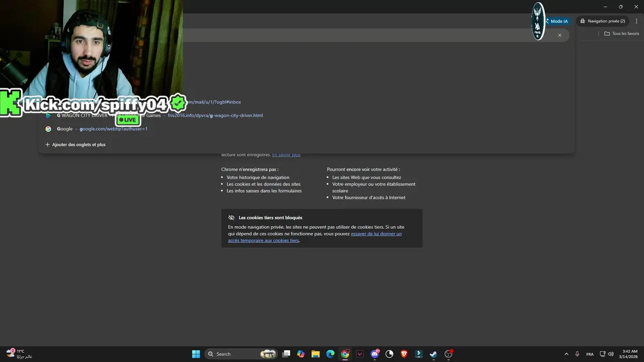Click 'Les infos saisies dans les formulaires' text
This screenshot has height=362, width=644.
point(264,191)
